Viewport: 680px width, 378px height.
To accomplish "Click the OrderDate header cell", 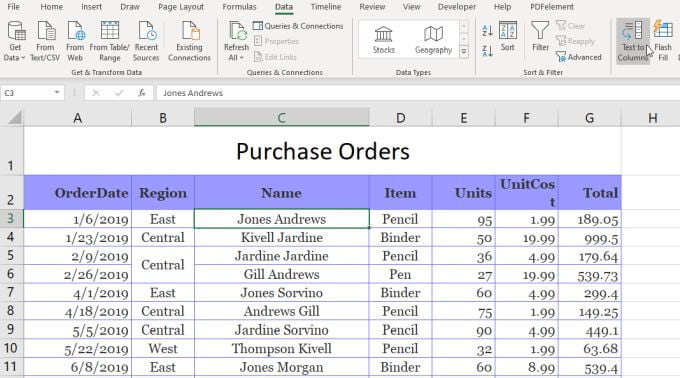I will (x=78, y=192).
